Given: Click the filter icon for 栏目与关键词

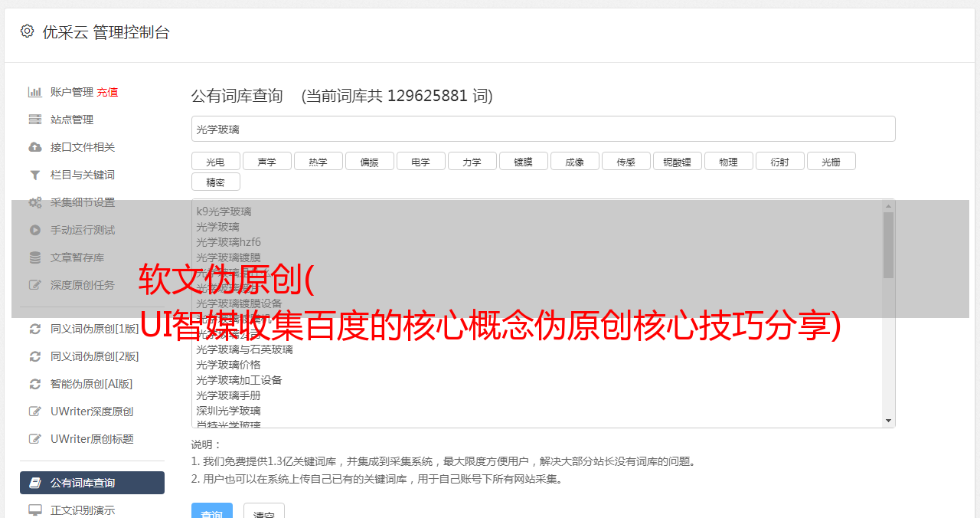Looking at the screenshot, I should pos(35,175).
